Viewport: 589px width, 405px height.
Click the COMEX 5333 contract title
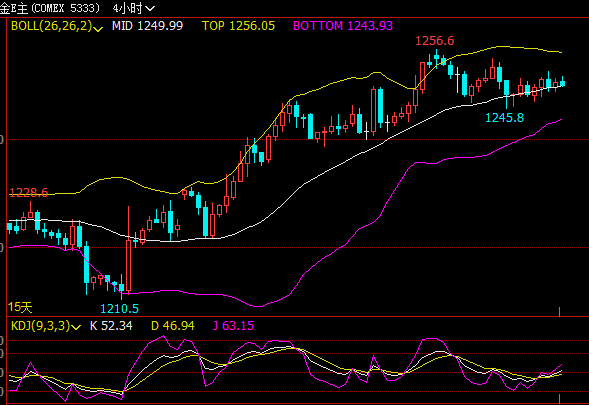tap(50, 8)
